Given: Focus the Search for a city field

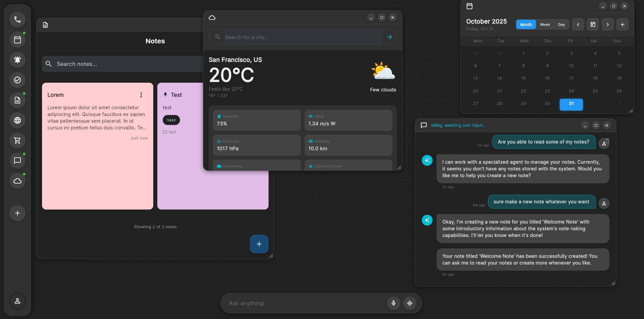Looking at the screenshot, I should [303, 37].
